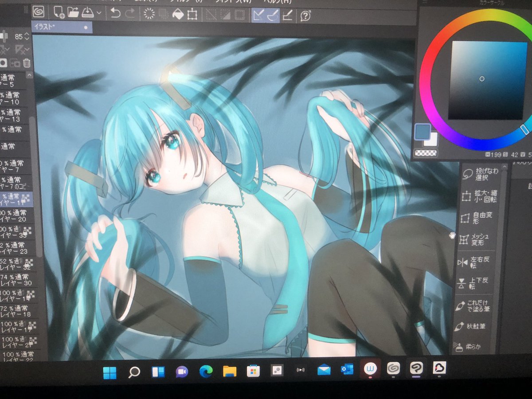Delete layer with the trash icon
Screen dimensions: 532x399
[x=27, y=63]
